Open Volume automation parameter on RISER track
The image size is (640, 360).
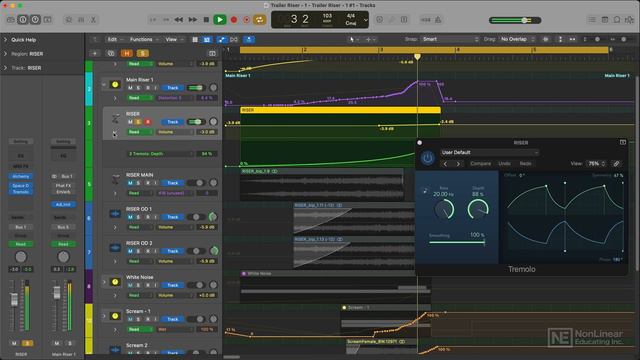[x=175, y=132]
